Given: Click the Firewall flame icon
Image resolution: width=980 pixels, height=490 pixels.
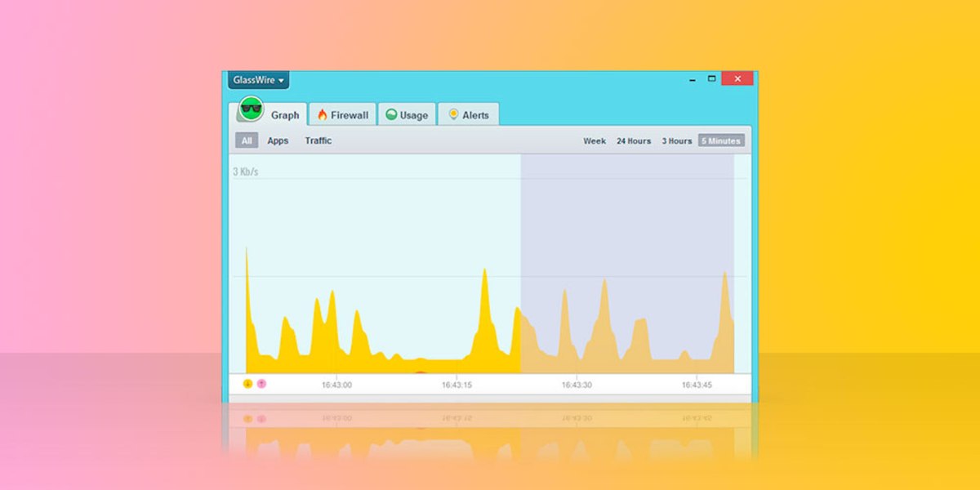Looking at the screenshot, I should [323, 115].
